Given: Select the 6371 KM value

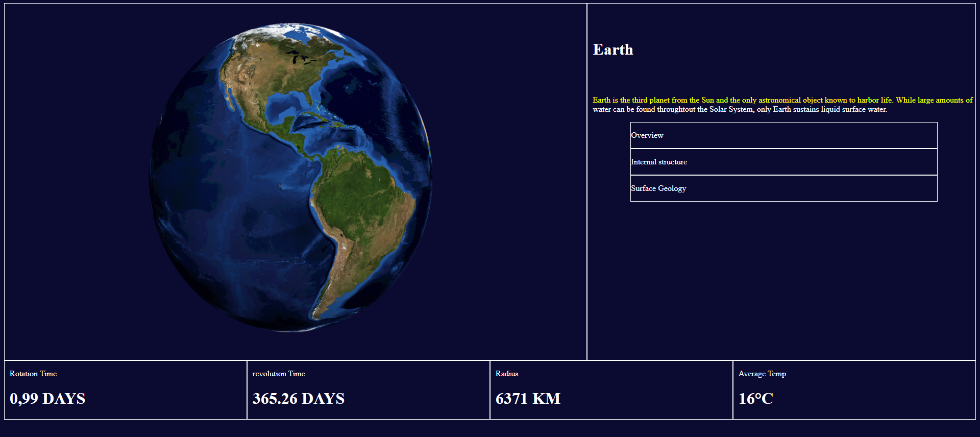Looking at the screenshot, I should (528, 398).
